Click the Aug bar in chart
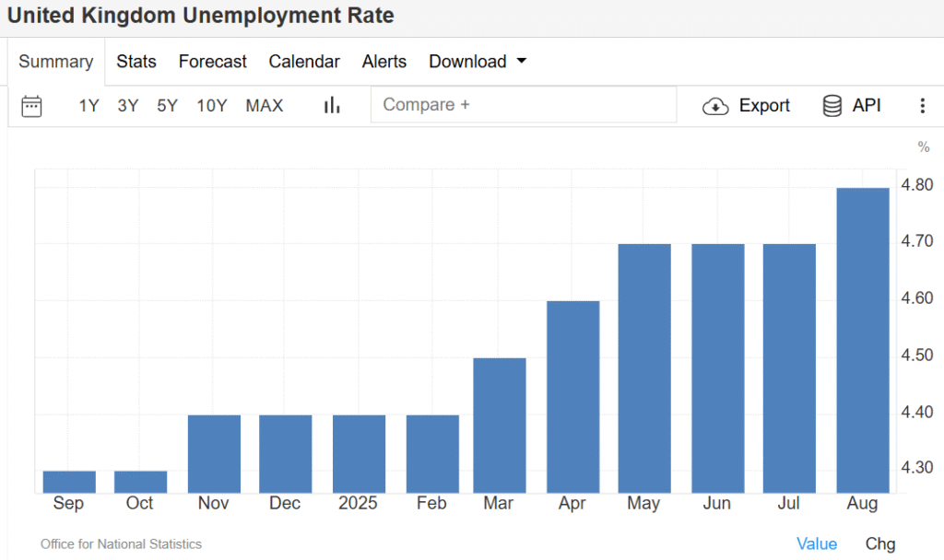 coord(862,340)
